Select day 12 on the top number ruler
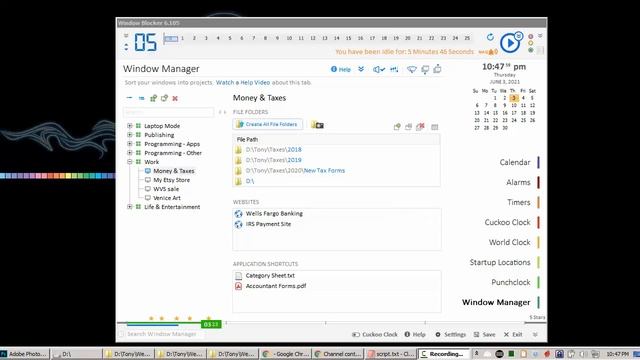This screenshot has height=360, width=640. 313,38
